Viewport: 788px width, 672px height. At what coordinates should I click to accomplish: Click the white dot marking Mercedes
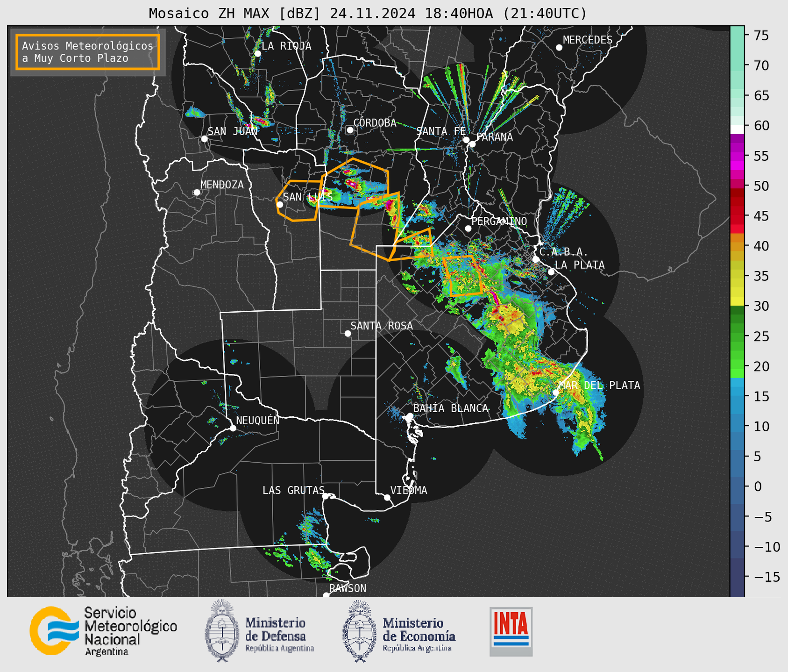coord(559,48)
